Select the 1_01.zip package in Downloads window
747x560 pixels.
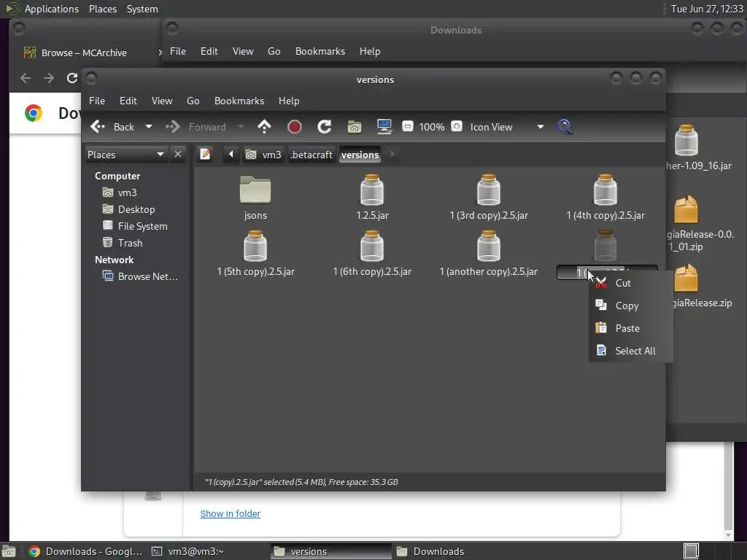click(x=686, y=209)
